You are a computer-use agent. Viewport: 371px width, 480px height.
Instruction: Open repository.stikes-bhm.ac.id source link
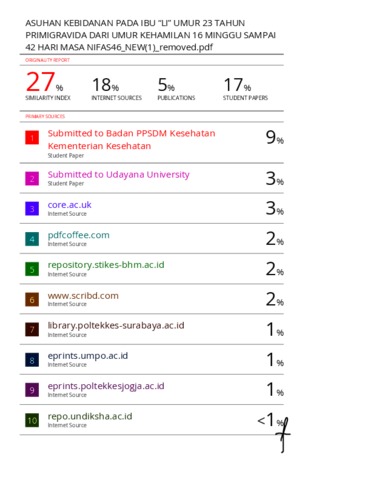point(106,265)
